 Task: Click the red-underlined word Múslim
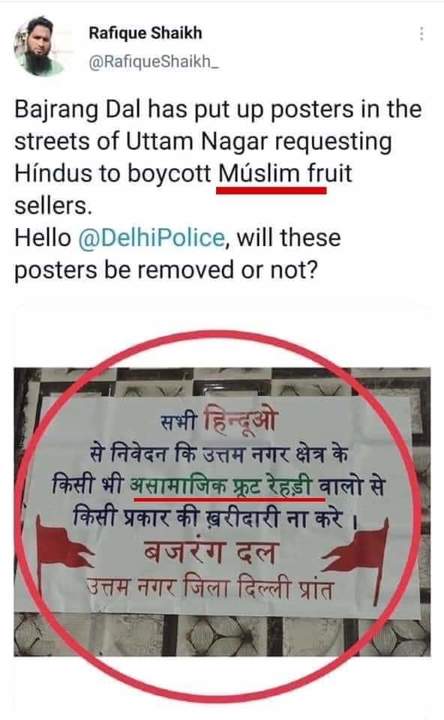(259, 174)
